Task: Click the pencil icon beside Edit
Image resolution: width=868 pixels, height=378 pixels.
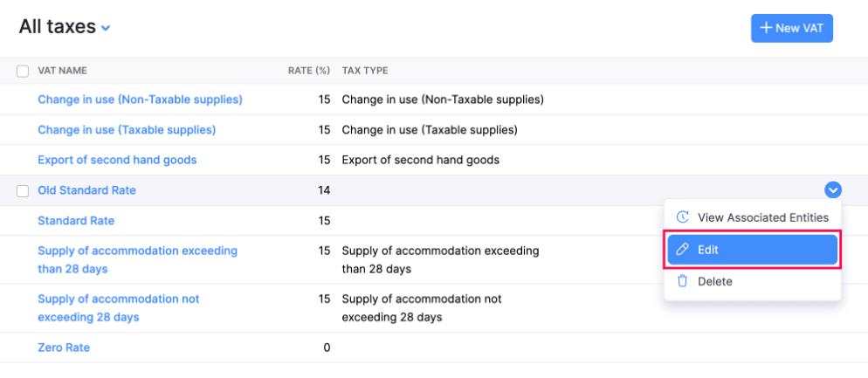Action: tap(683, 250)
